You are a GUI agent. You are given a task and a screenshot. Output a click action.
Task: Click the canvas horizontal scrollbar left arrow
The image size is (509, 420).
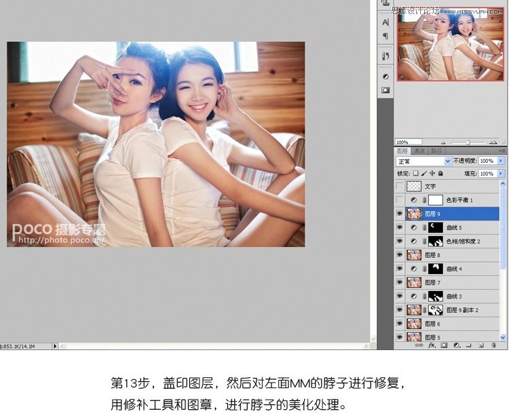63,346
